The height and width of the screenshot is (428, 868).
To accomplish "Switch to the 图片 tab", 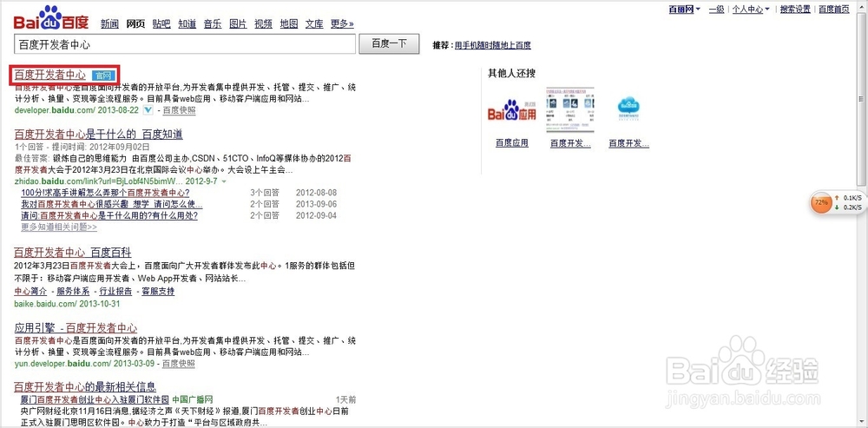I will [238, 23].
